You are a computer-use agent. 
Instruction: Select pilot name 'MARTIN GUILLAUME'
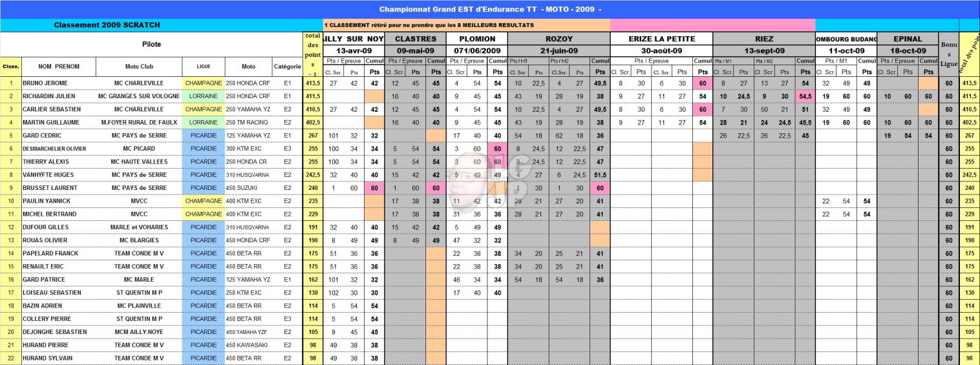click(50, 122)
